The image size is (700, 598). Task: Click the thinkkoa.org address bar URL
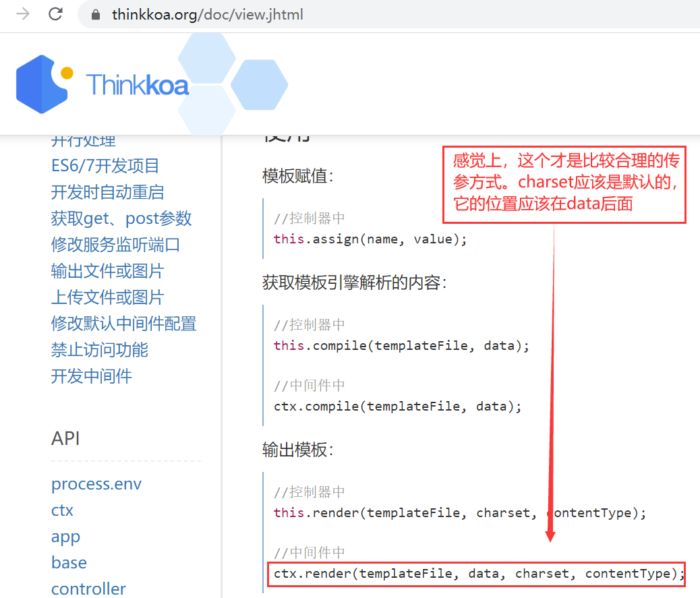pyautogui.click(x=208, y=15)
